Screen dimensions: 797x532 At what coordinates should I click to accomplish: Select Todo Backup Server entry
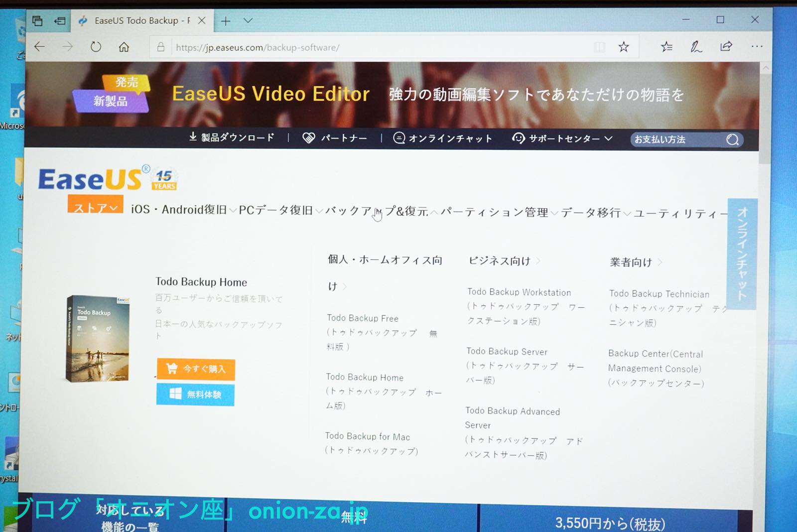coord(525,366)
